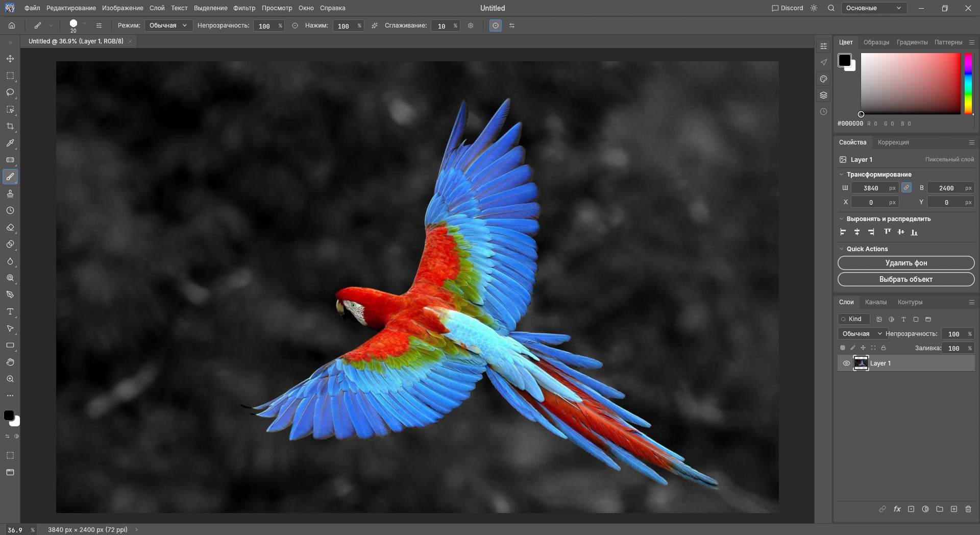Screen dimensions: 980x535
Task: Collapse the Quick Actions section
Action: click(842, 249)
